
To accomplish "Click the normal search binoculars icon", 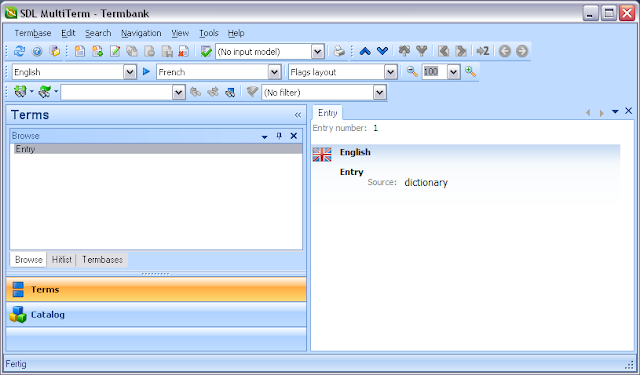I will 20,92.
